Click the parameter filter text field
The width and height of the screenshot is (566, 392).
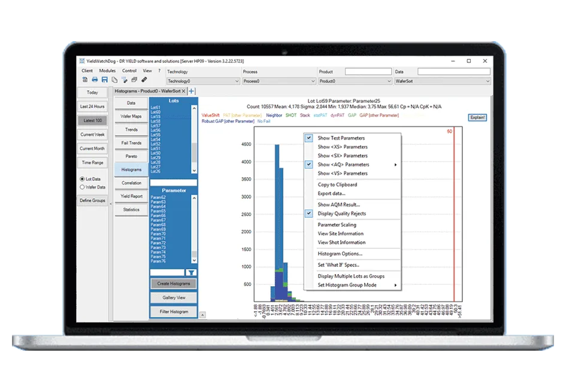pos(167,273)
